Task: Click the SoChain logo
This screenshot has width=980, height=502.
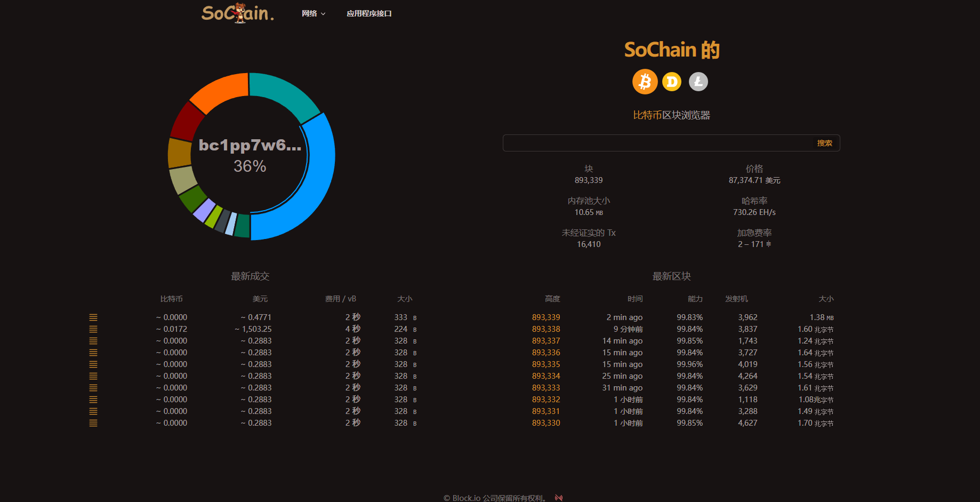Action: [238, 13]
